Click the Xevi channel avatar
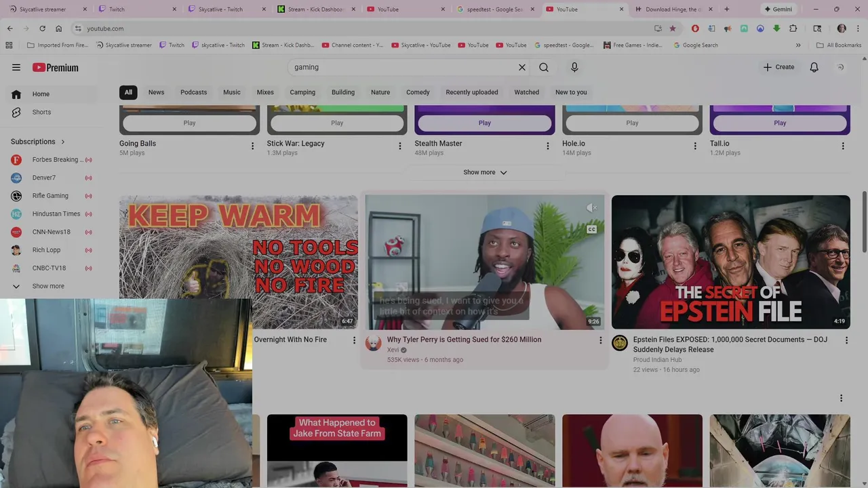 374,343
